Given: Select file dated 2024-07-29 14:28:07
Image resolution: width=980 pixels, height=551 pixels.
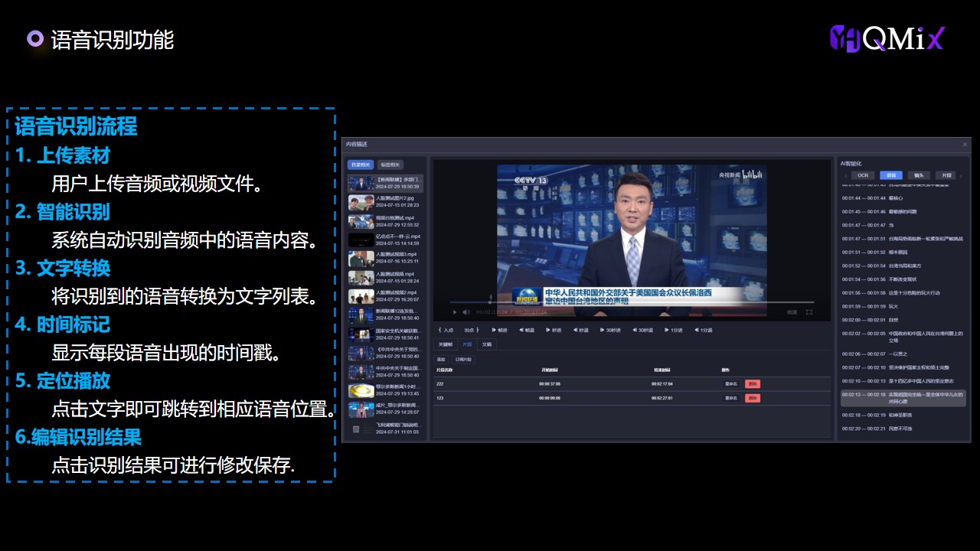Looking at the screenshot, I should pos(386,409).
